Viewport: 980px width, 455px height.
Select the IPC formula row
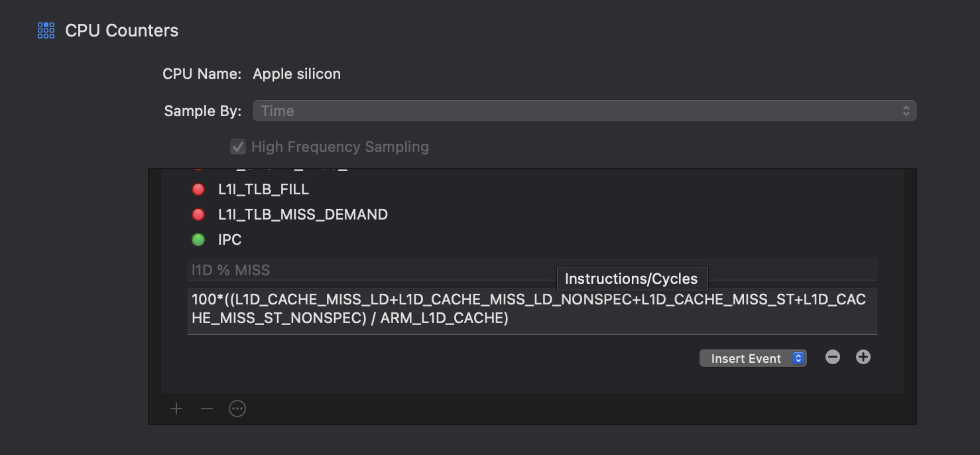(x=230, y=240)
